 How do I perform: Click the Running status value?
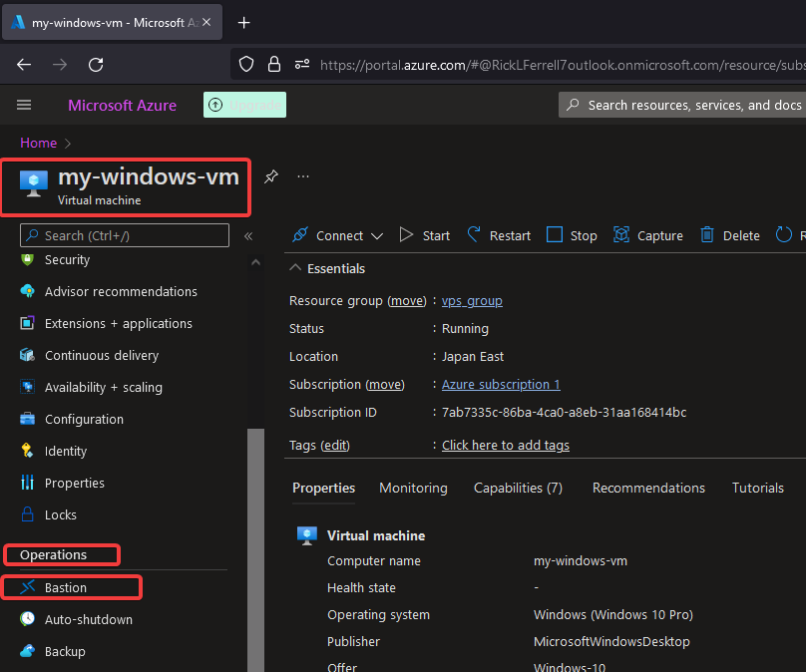(x=465, y=328)
